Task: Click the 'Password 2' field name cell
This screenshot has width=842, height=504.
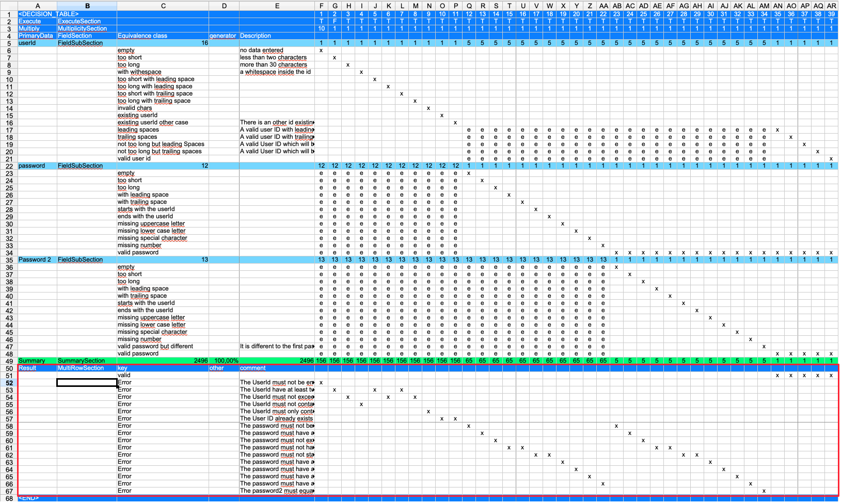Action: coord(37,259)
